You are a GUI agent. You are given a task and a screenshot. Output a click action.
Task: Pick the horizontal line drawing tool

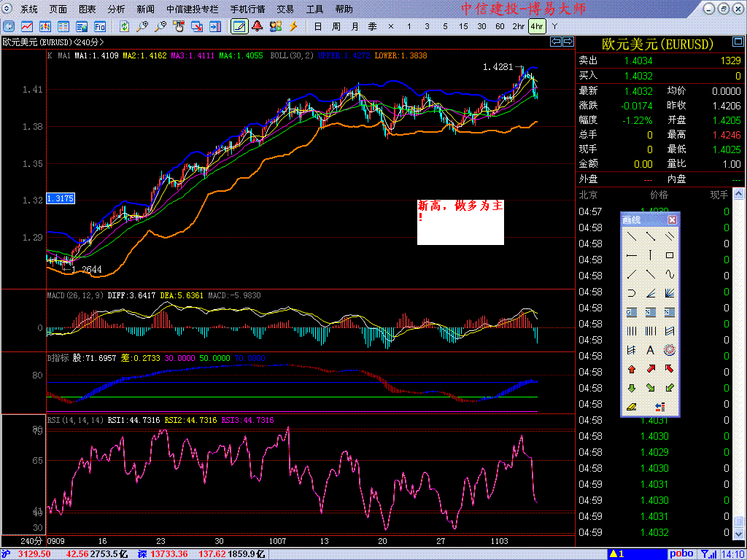coord(632,255)
